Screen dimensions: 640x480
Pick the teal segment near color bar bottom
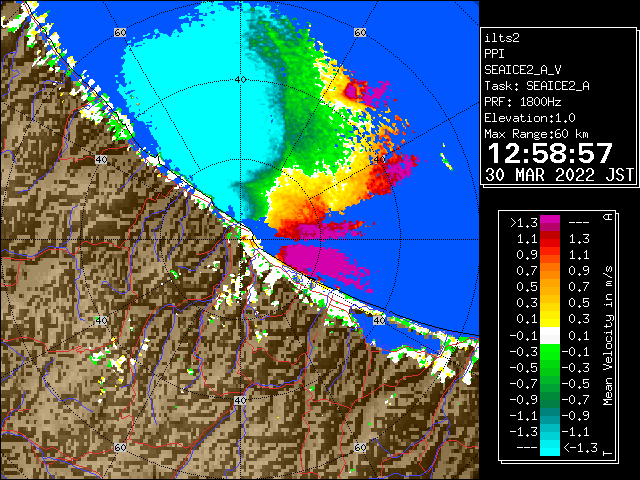[x=550, y=416]
